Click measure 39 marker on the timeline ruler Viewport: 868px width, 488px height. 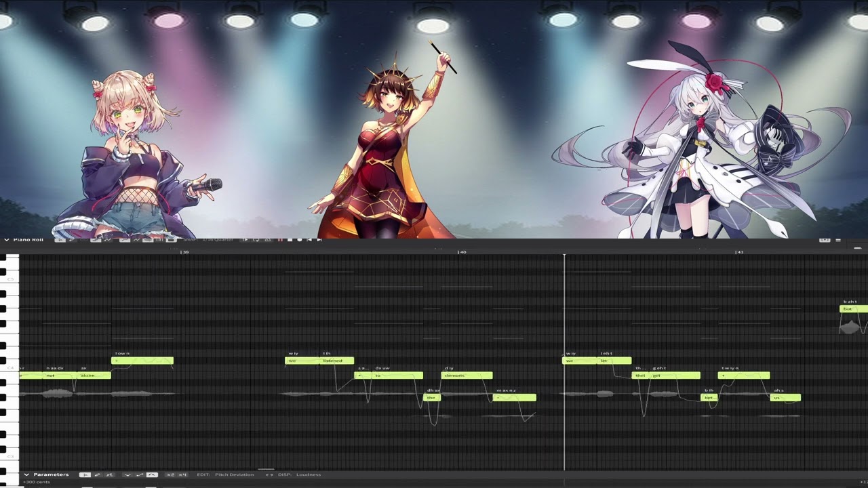pos(184,252)
